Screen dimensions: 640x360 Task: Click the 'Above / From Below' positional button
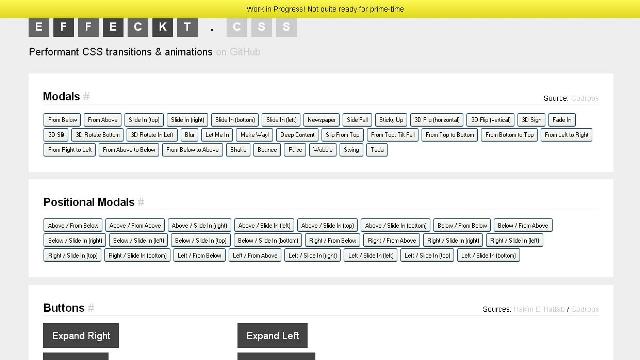point(73,225)
